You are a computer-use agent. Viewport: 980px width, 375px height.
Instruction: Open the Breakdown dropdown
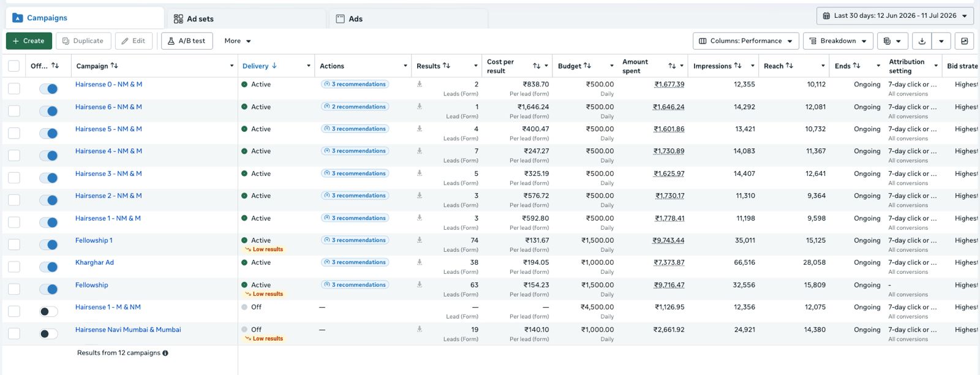(x=838, y=41)
